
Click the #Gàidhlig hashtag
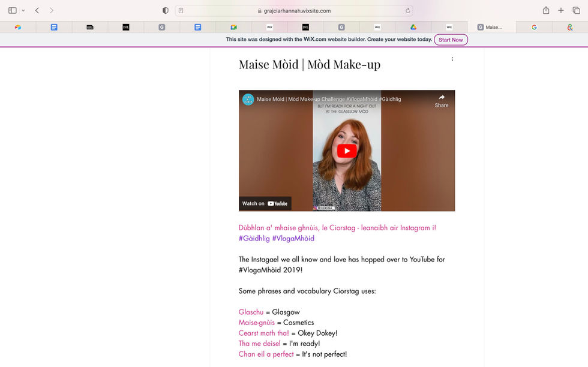click(x=254, y=239)
